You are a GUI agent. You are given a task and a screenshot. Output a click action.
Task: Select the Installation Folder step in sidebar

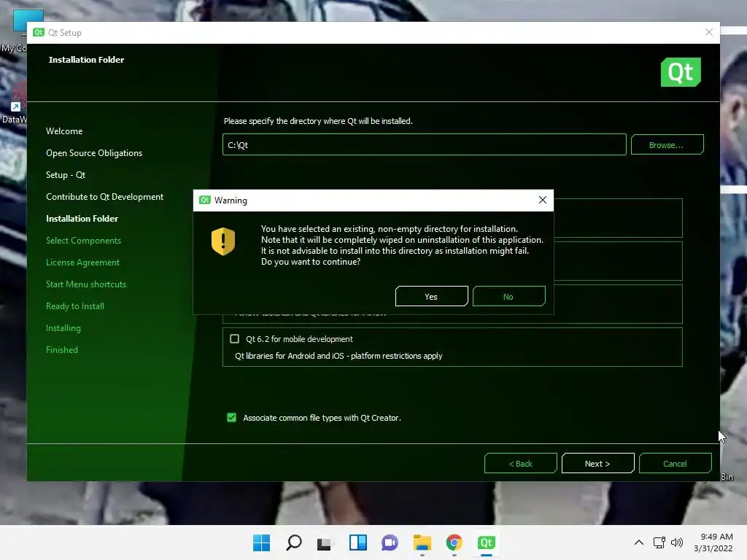[x=82, y=219]
